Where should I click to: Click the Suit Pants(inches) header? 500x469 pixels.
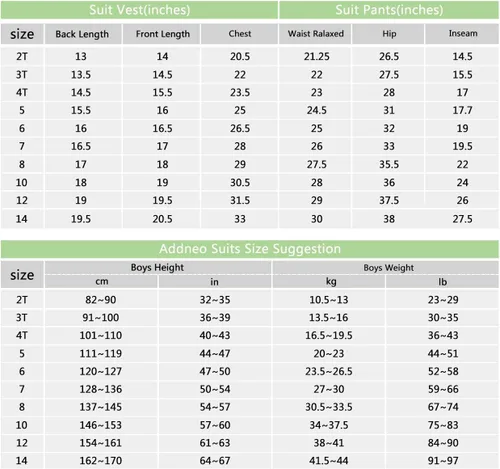point(389,10)
